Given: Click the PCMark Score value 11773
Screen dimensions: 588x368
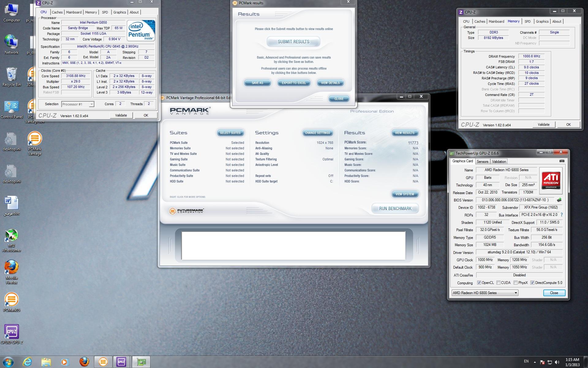Looking at the screenshot, I should [x=413, y=143].
